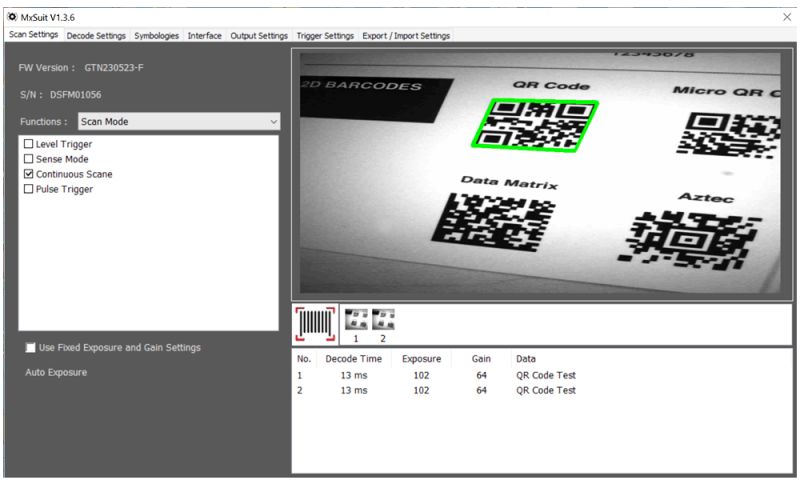Viewport: 800px width, 480px height.
Task: Click the Exposure column header
Action: tap(421, 359)
